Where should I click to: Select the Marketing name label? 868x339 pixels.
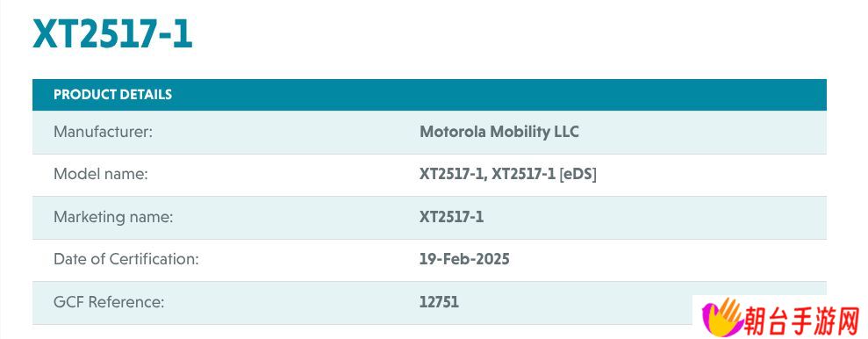[x=113, y=217]
